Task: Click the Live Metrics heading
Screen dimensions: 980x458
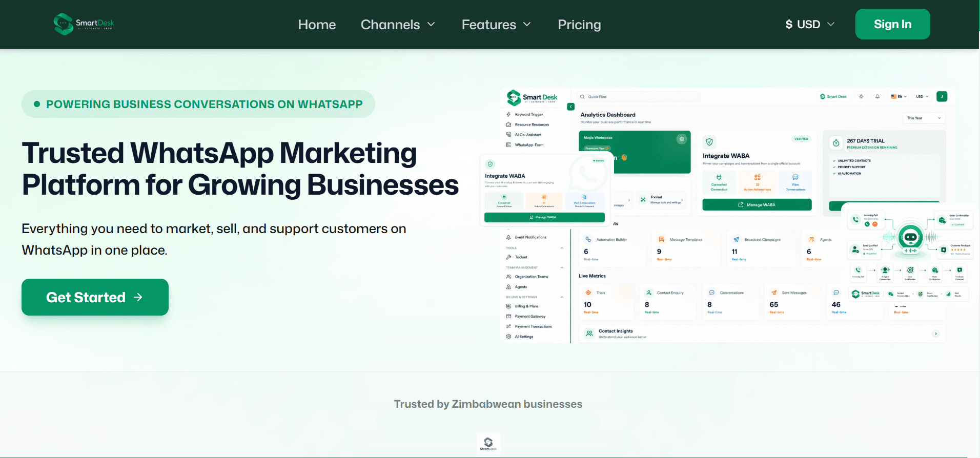Action: (592, 276)
